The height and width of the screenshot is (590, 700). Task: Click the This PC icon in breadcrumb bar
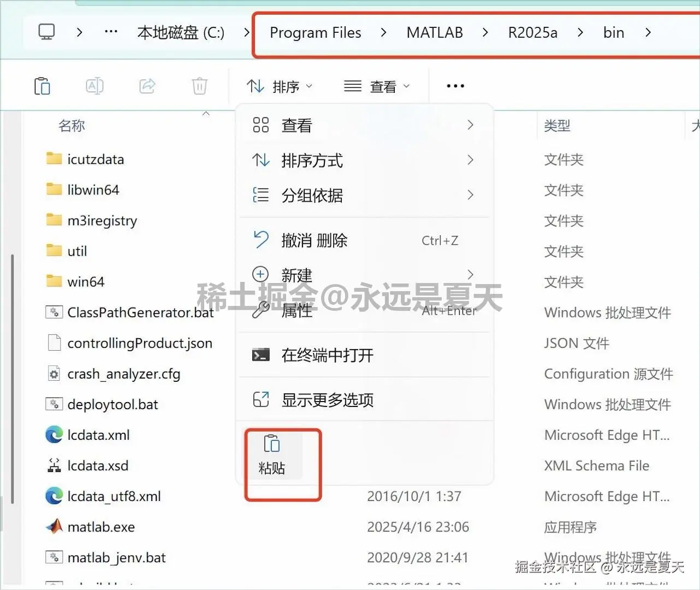click(46, 32)
